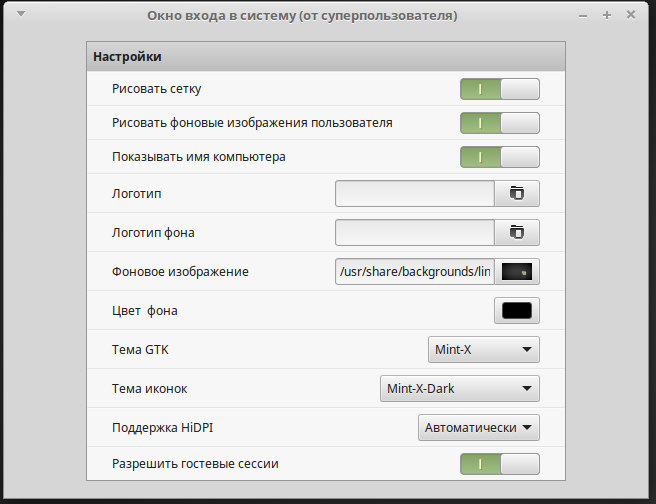The height and width of the screenshot is (504, 656).
Task: Click the Логотип фона path input field
Action: pyautogui.click(x=415, y=232)
